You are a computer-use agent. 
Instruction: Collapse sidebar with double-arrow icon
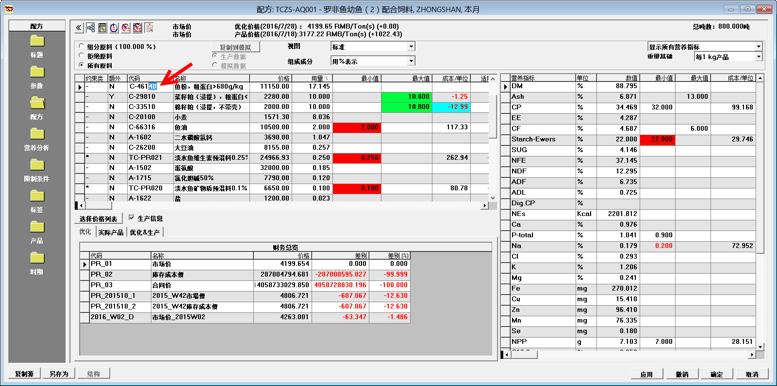click(79, 28)
